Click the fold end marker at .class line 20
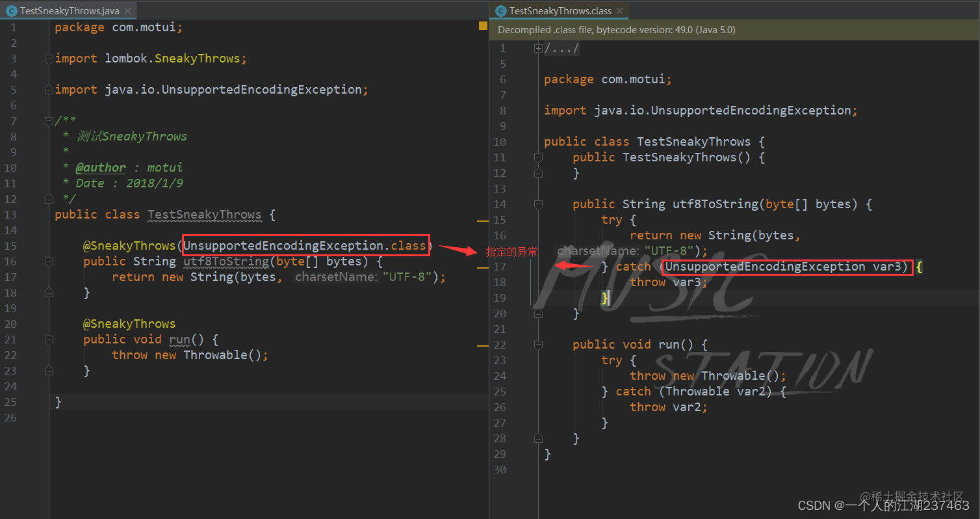 tap(538, 313)
